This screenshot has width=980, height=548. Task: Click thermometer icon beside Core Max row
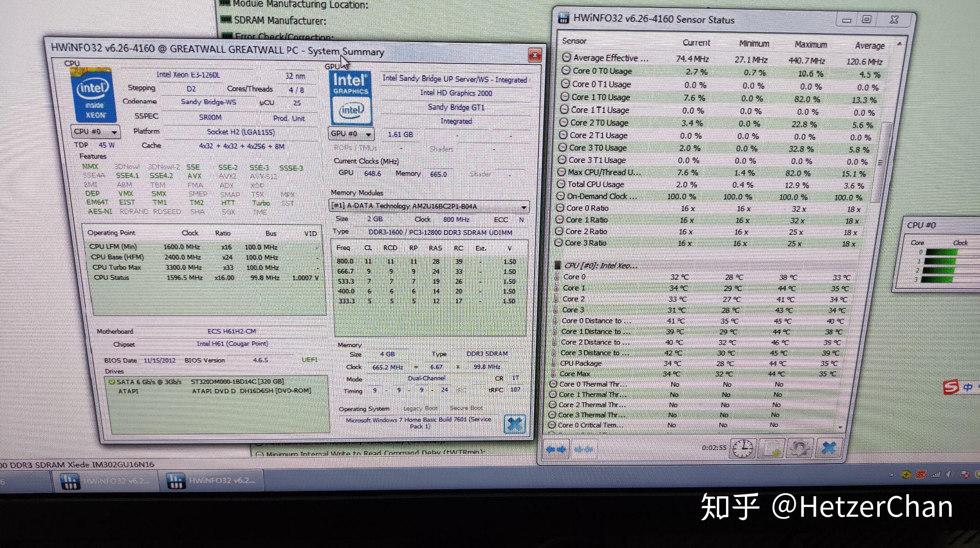click(x=553, y=373)
